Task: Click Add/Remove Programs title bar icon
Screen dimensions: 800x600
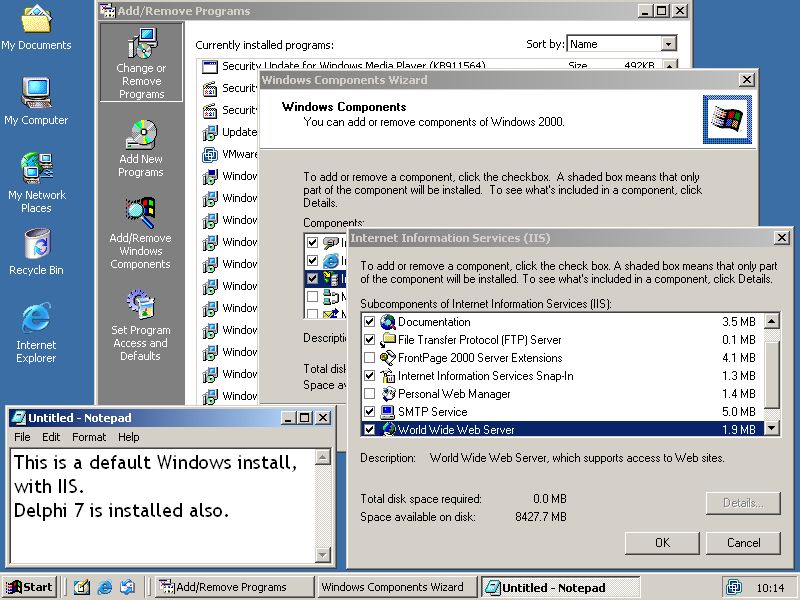Action: (x=108, y=11)
